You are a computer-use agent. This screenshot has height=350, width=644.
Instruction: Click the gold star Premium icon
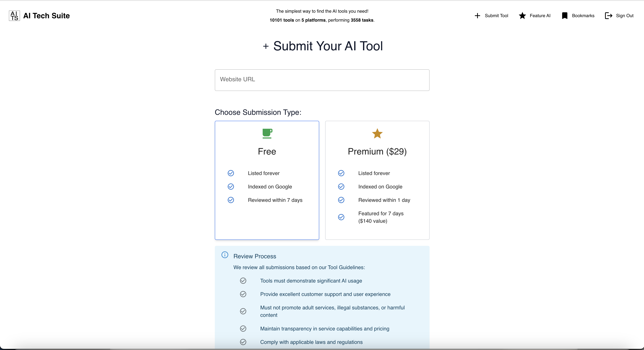click(377, 133)
